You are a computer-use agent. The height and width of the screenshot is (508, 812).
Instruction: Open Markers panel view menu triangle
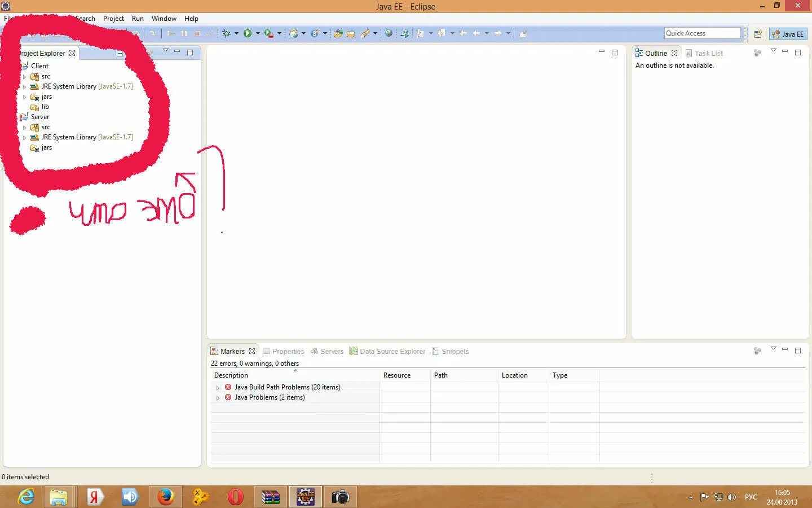tap(774, 348)
